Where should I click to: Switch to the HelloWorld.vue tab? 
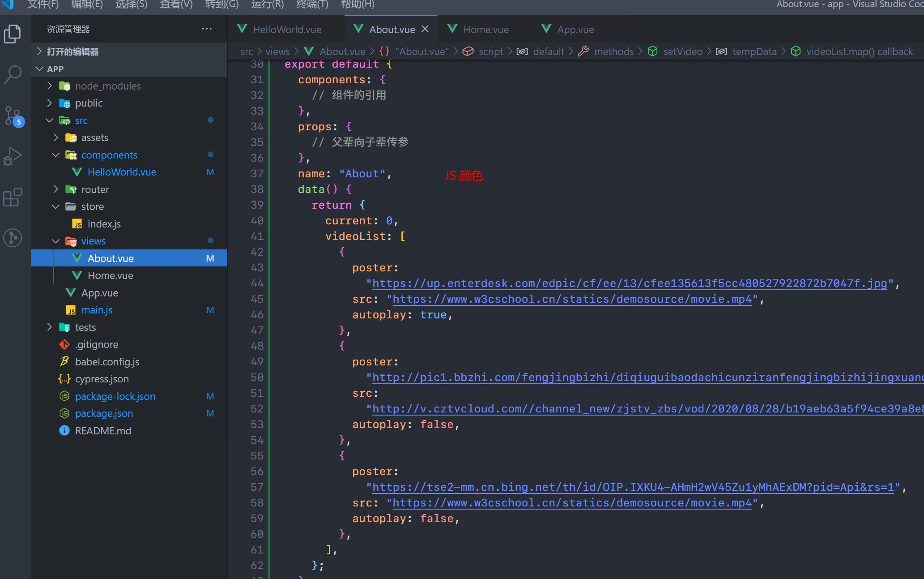[286, 30]
